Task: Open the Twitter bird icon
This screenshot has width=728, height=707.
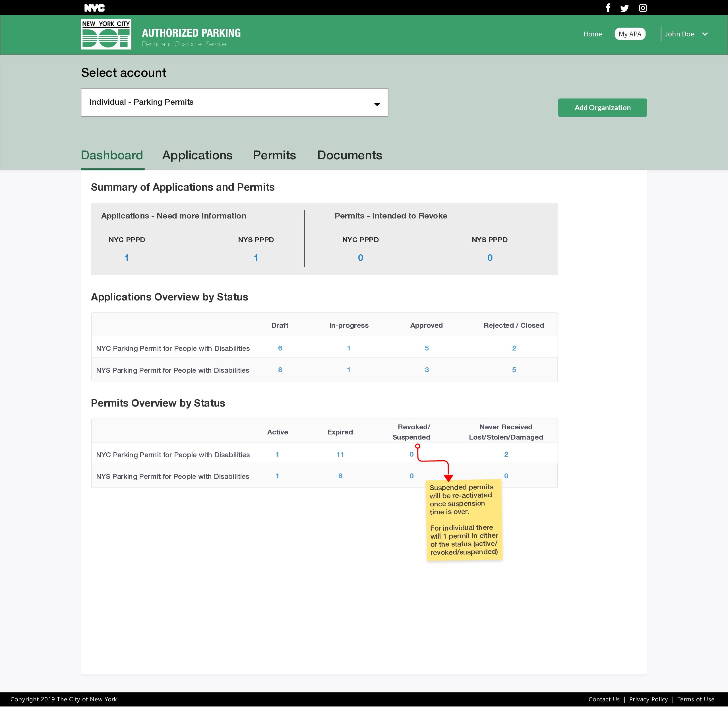Action: tap(624, 8)
